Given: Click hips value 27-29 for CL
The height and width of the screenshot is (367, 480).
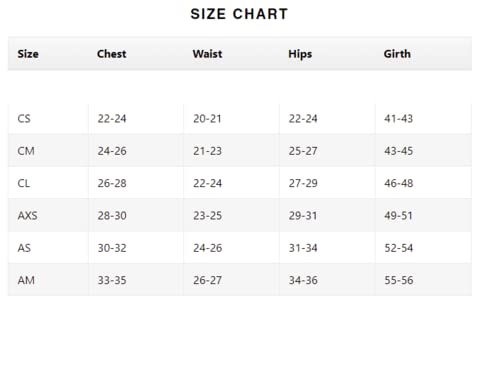Looking at the screenshot, I should coord(303,183).
